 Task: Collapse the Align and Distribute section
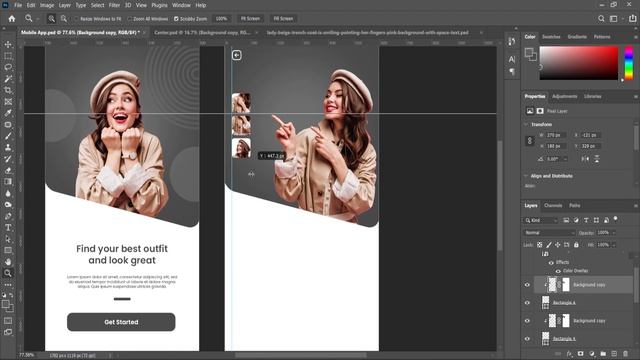tap(526, 176)
